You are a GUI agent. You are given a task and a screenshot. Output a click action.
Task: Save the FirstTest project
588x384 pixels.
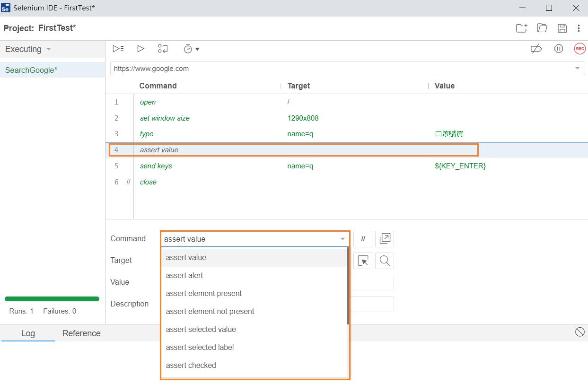click(x=562, y=28)
